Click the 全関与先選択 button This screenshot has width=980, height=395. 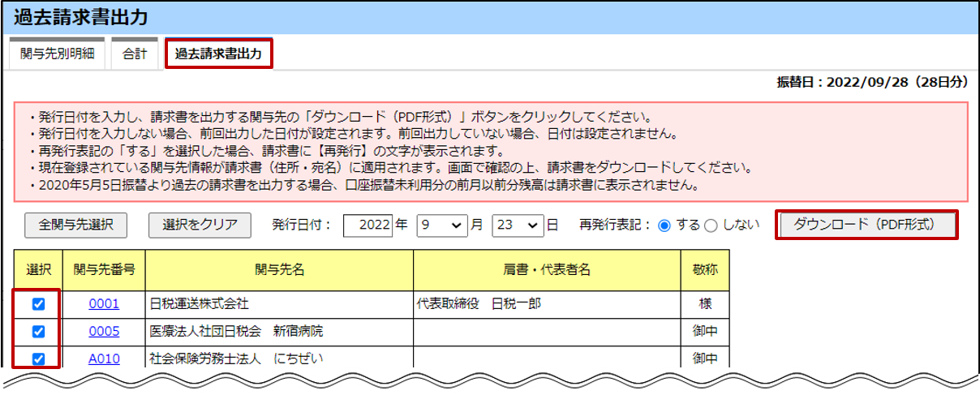click(76, 225)
